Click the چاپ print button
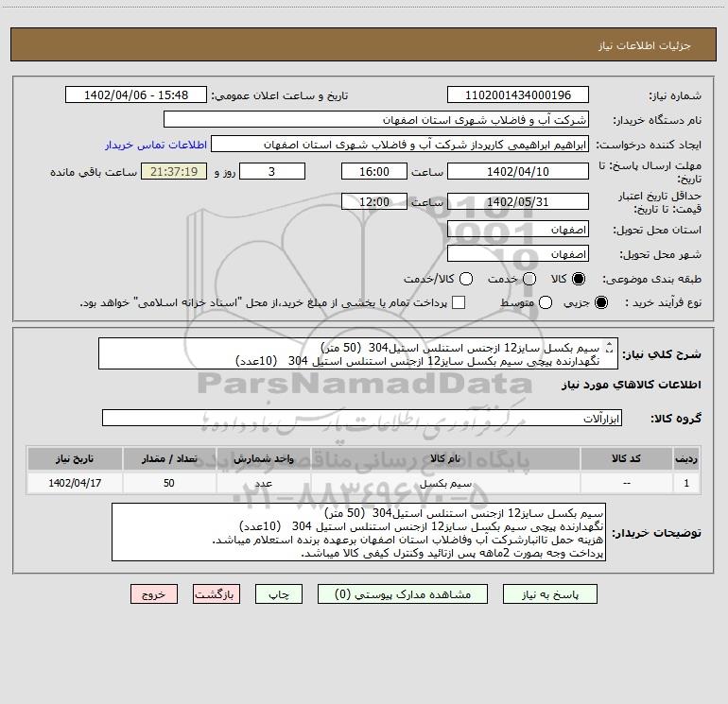Viewport: 728px width, 704px height. tap(279, 594)
